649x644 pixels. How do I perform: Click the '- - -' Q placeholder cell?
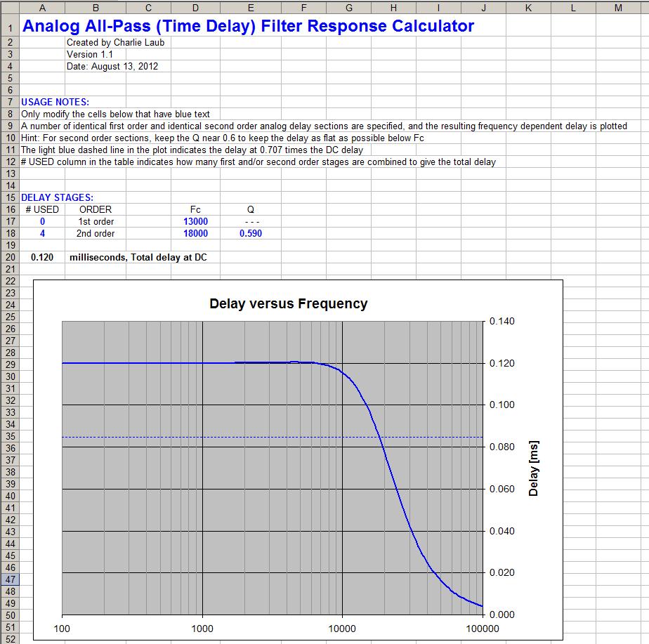(x=251, y=222)
